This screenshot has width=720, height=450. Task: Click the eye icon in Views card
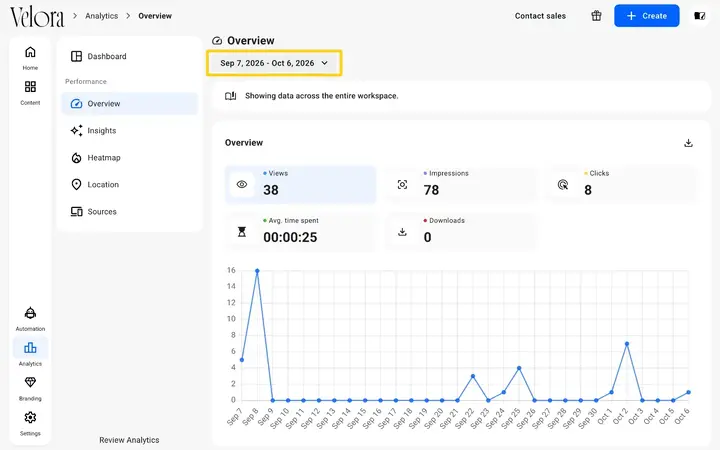click(x=242, y=185)
